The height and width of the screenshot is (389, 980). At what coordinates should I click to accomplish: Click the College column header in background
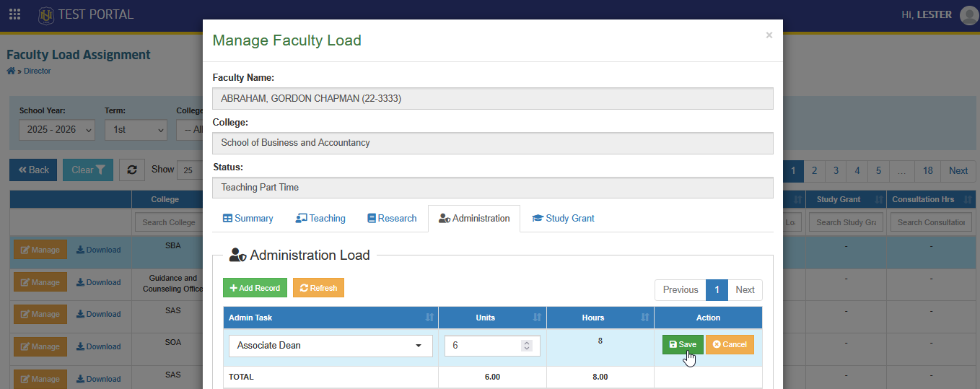(165, 200)
